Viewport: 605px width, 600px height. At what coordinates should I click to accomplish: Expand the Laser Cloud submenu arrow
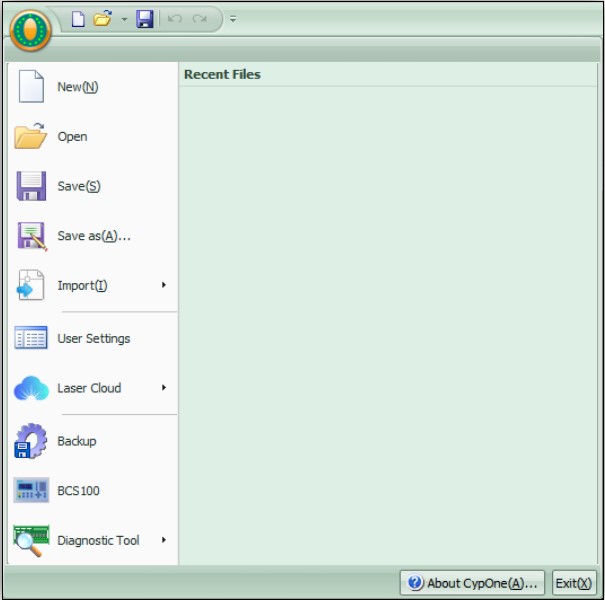tap(164, 388)
